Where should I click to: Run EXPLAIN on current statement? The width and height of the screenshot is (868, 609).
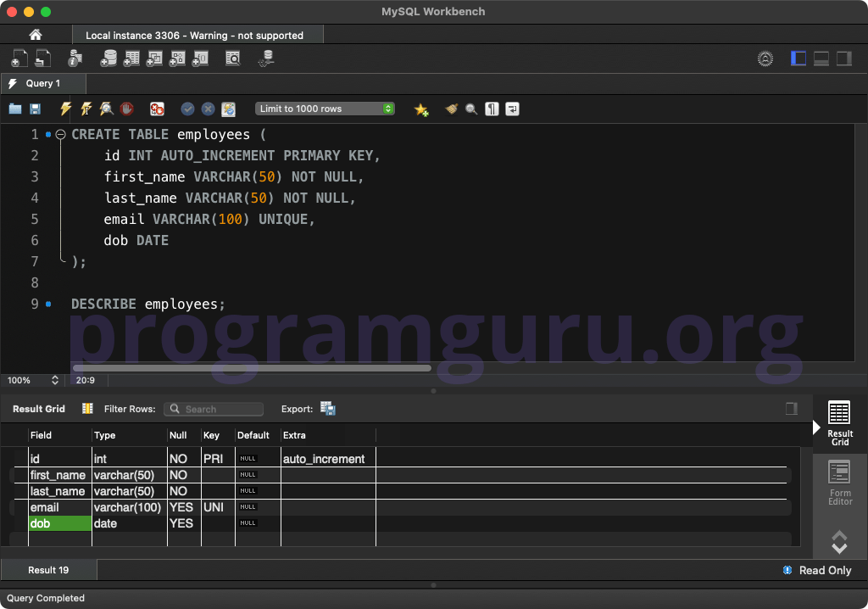(x=106, y=109)
